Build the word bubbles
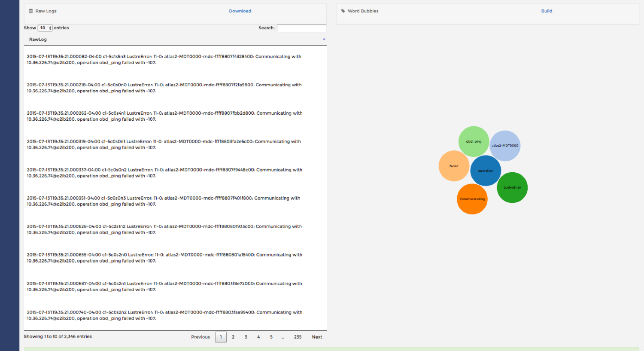Screen dimensions: 644x351 tap(547, 11)
